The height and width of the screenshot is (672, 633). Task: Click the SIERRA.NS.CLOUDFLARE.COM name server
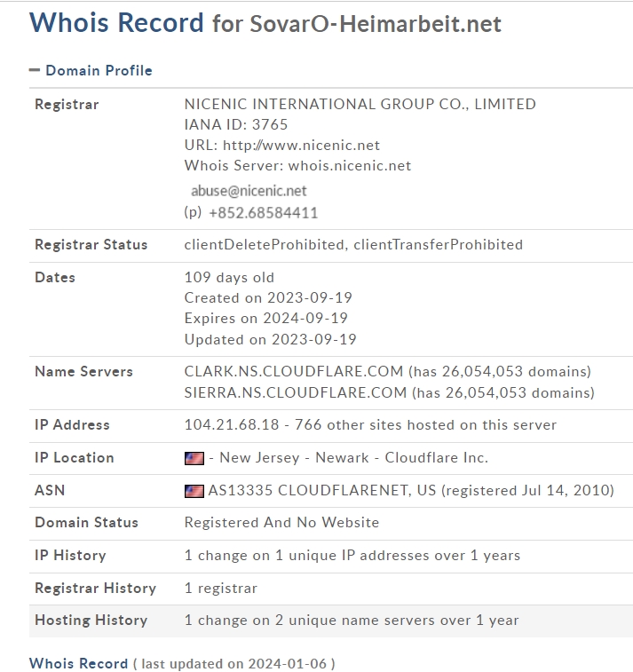296,393
